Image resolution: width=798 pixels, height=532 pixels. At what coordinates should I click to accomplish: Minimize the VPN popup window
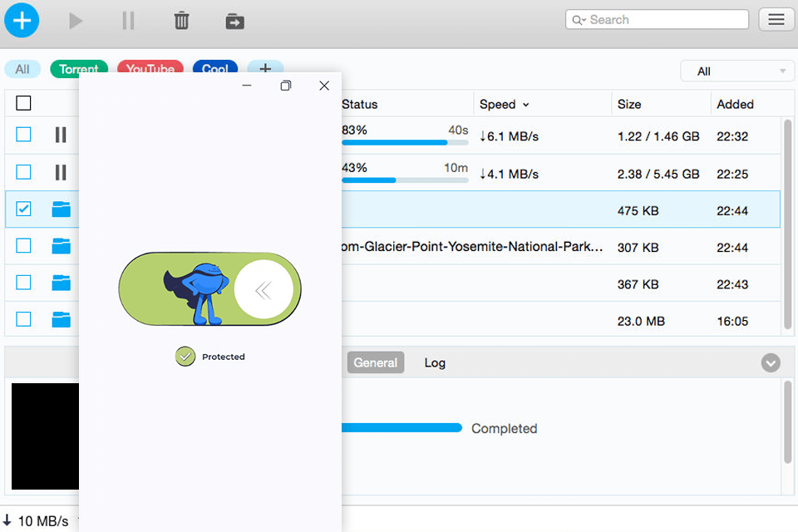point(247,86)
